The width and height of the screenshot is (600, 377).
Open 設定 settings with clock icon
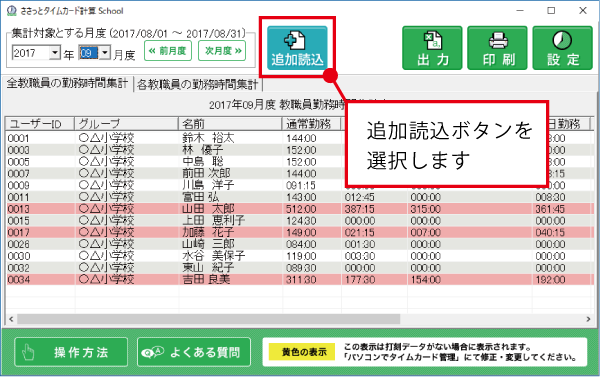[x=562, y=48]
